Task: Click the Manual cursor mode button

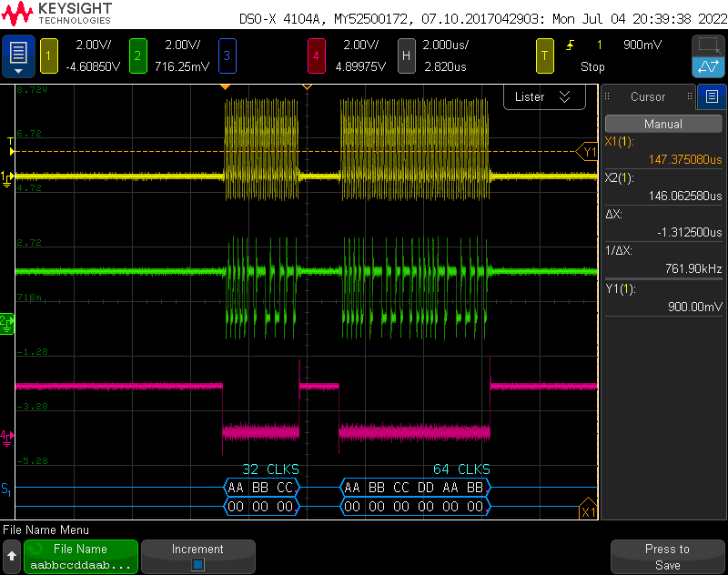Action: [663, 124]
